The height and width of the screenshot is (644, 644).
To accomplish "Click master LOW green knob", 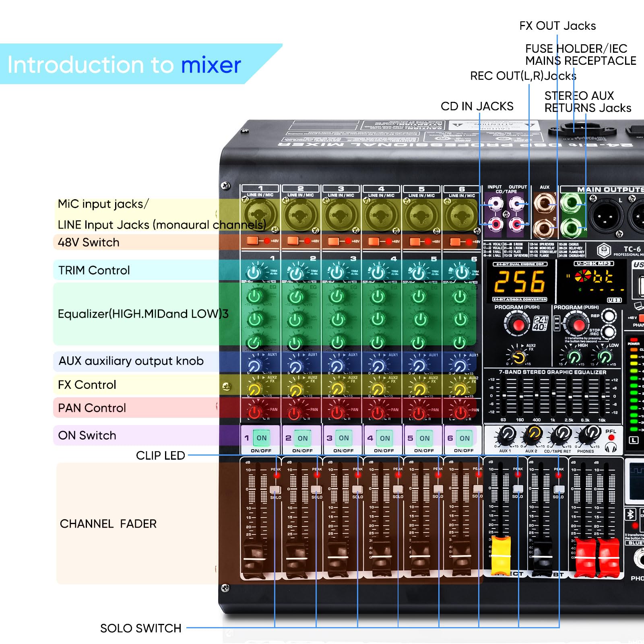I will (604, 356).
